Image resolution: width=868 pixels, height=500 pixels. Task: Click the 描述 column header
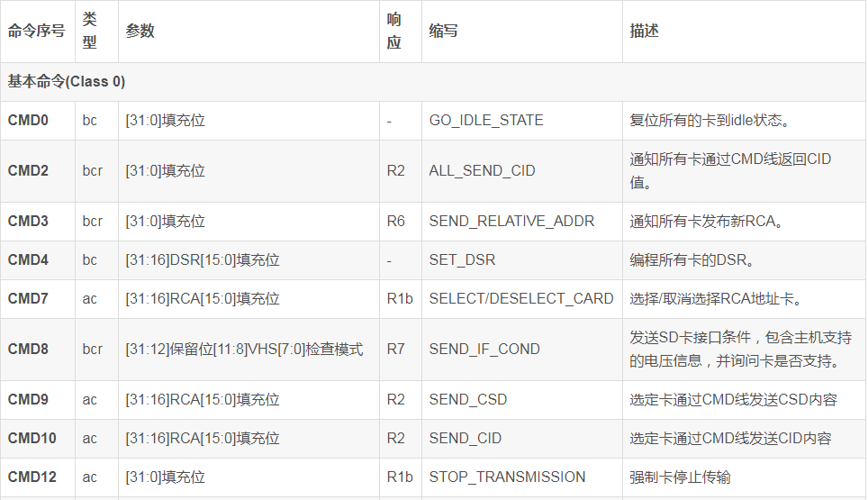pos(644,31)
